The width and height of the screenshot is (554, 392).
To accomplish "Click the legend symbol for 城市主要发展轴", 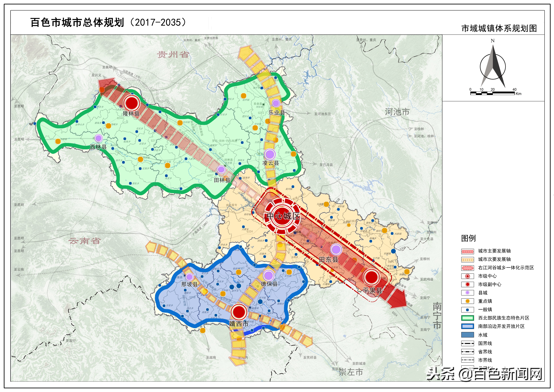I will (468, 251).
